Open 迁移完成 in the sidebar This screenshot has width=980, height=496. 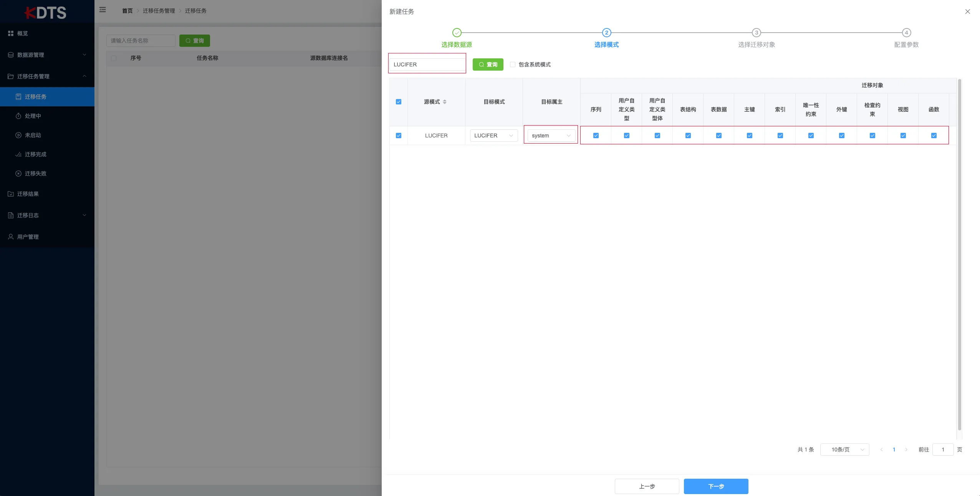tap(19, 154)
